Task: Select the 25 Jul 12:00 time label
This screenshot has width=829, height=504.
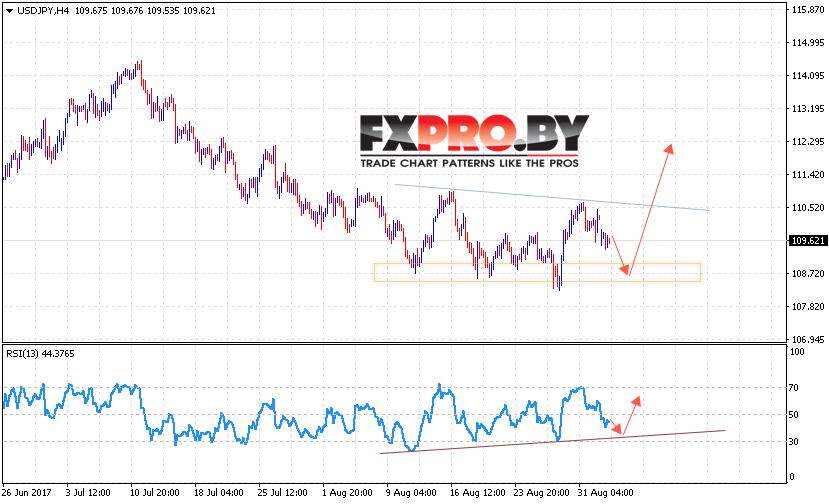Action: pyautogui.click(x=282, y=493)
